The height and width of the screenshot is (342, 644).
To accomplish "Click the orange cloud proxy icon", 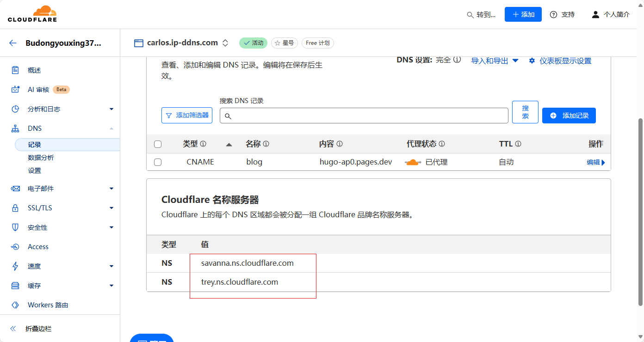I will click(413, 162).
